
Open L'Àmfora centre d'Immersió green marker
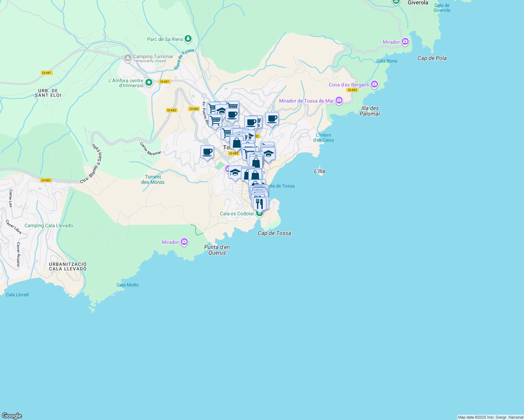pos(149,83)
